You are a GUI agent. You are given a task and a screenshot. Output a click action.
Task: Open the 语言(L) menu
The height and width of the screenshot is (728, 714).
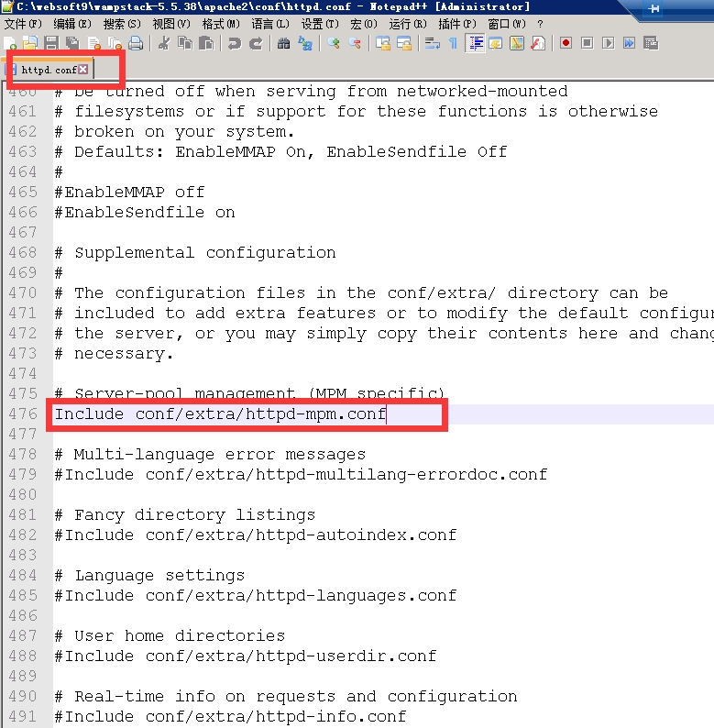(x=269, y=24)
